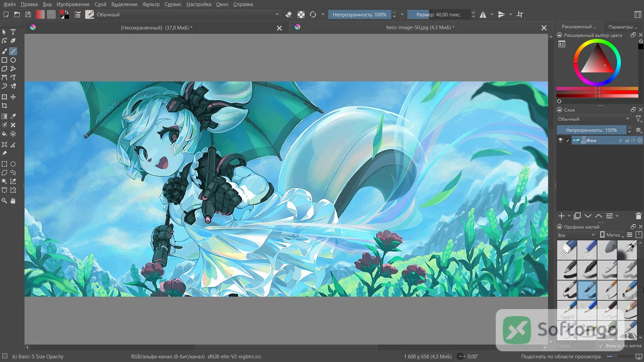Open workspace chooser icon at top right
This screenshot has width=644, height=362.
pos(638,14)
